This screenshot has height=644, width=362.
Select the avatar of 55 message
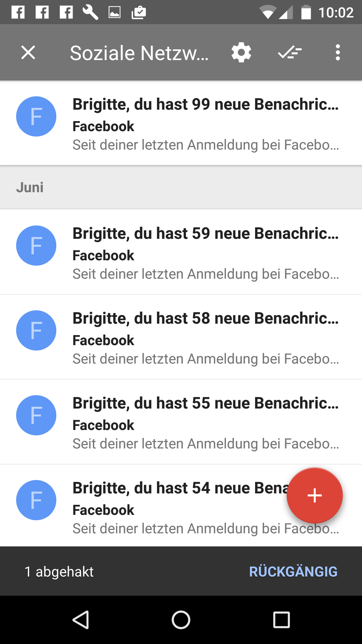click(x=36, y=415)
